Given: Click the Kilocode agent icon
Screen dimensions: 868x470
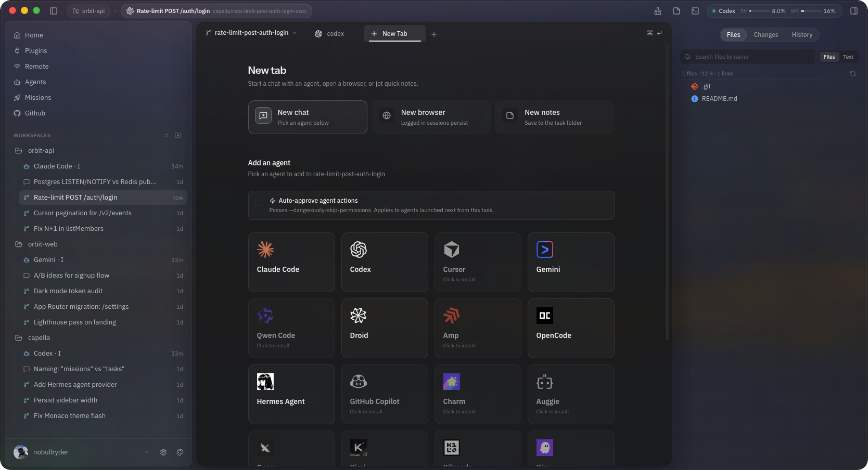Looking at the screenshot, I should tap(452, 448).
